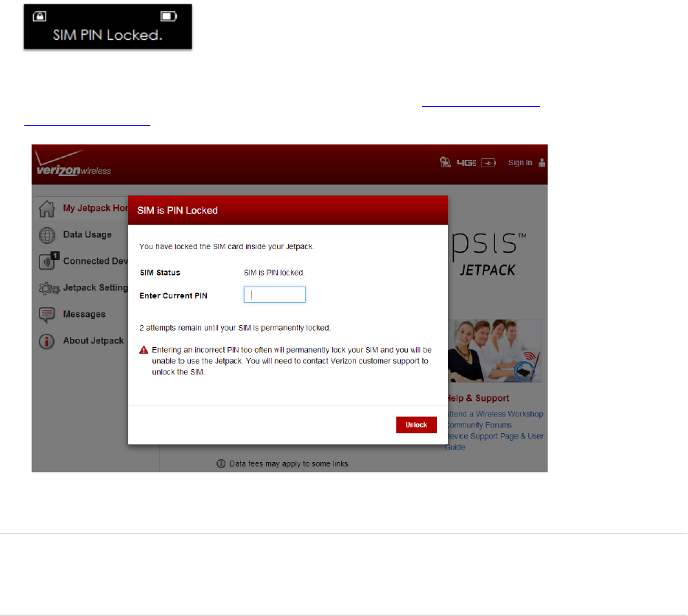Click the home icon in sidebar
This screenshot has width=688, height=616.
(x=46, y=209)
